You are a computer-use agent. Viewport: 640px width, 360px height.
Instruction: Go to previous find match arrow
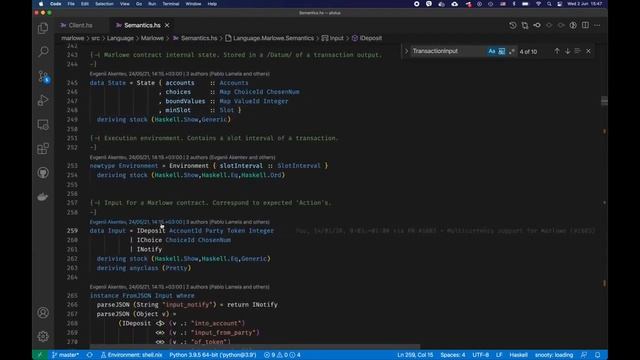[557, 51]
